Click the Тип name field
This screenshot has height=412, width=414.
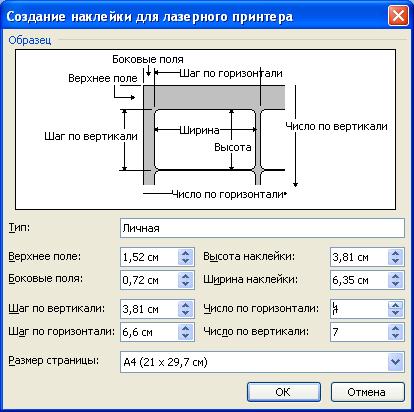pos(262,228)
